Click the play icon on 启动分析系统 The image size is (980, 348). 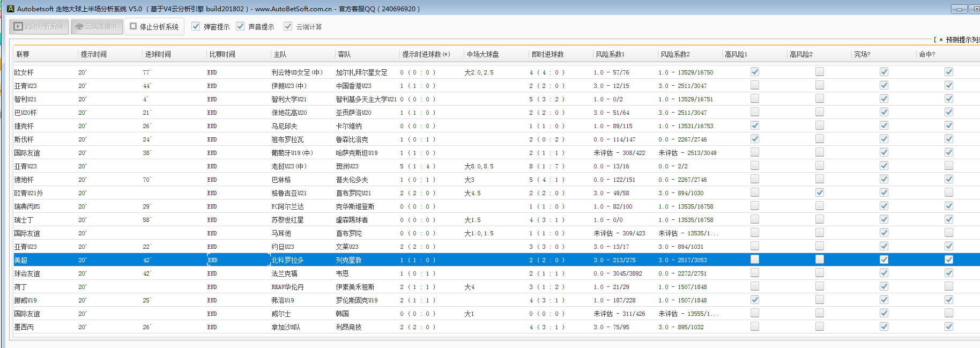19,26
